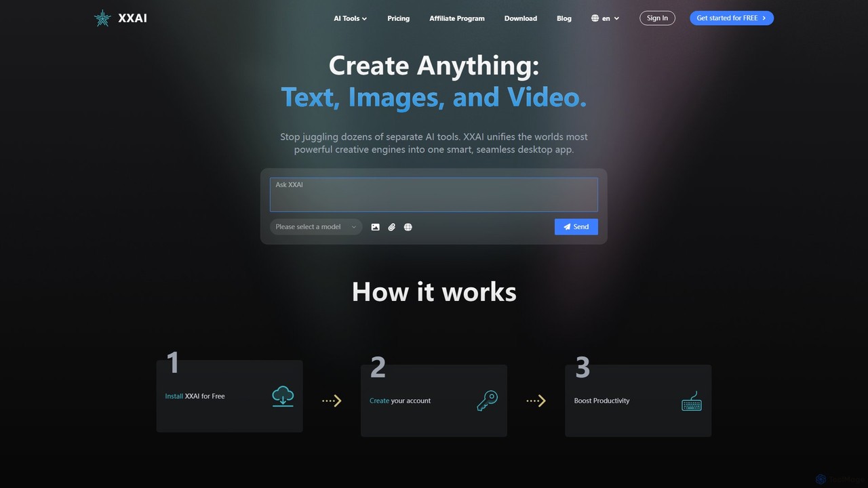Open the Download page
Image resolution: width=868 pixels, height=488 pixels.
pyautogui.click(x=521, y=18)
